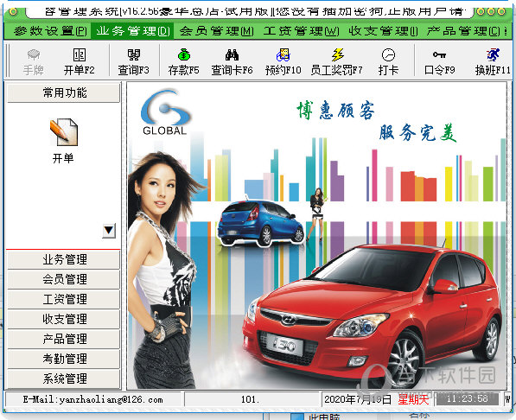Select the 常用功能 sidebar header

(63, 92)
